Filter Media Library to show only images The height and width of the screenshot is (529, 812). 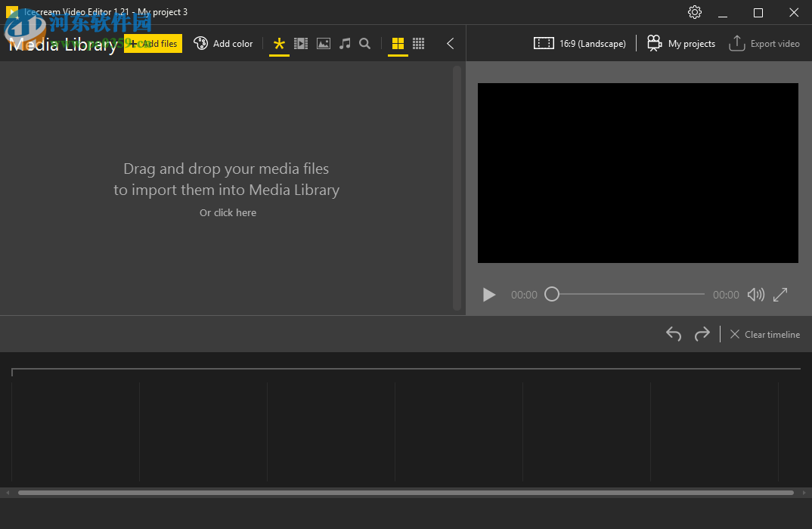323,43
